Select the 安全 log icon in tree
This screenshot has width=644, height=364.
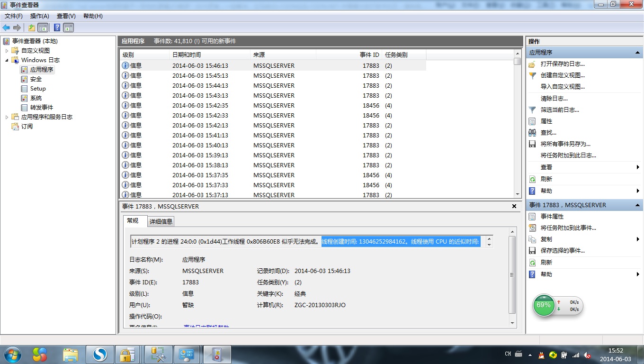pos(25,79)
